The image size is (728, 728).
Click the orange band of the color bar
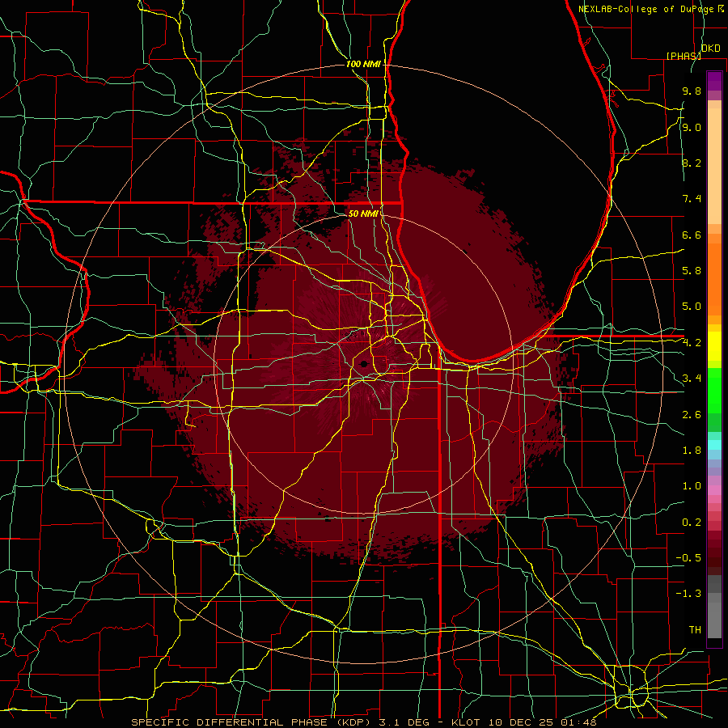coord(714,280)
